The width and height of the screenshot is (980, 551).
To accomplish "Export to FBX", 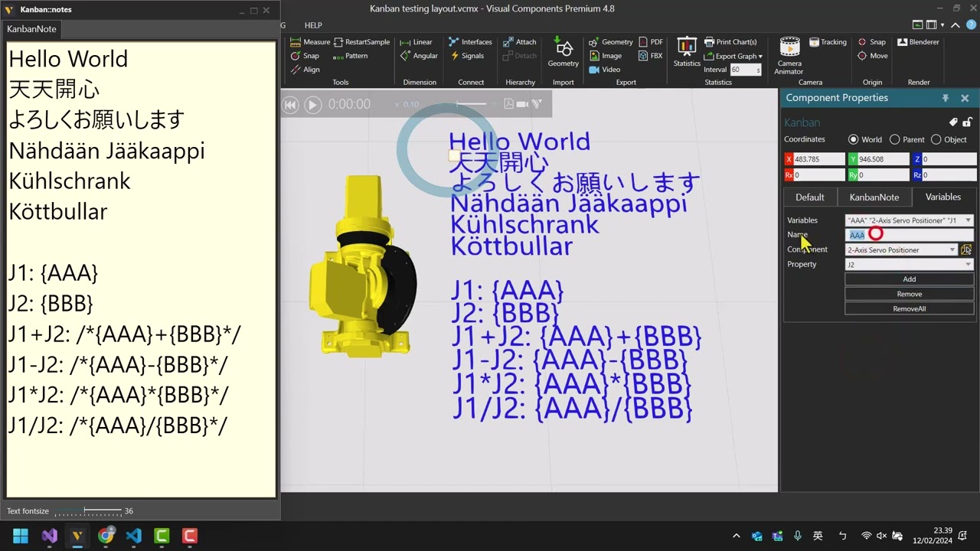I will click(x=651, y=56).
